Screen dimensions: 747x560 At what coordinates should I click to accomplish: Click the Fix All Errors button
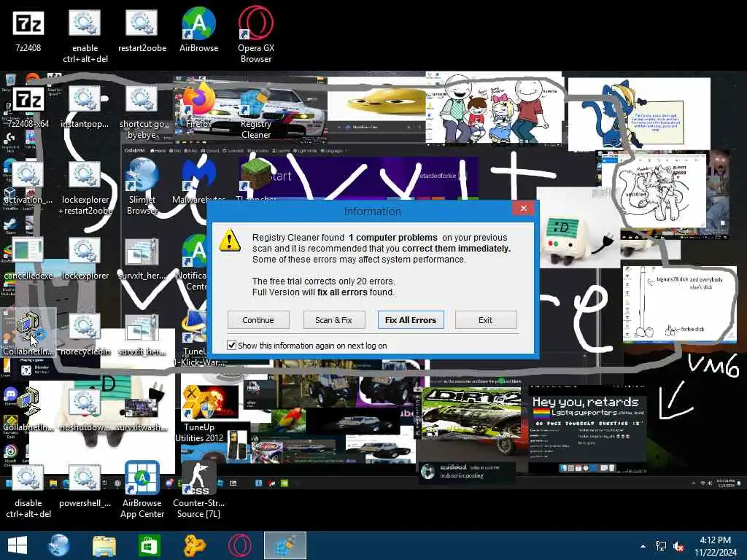click(411, 320)
